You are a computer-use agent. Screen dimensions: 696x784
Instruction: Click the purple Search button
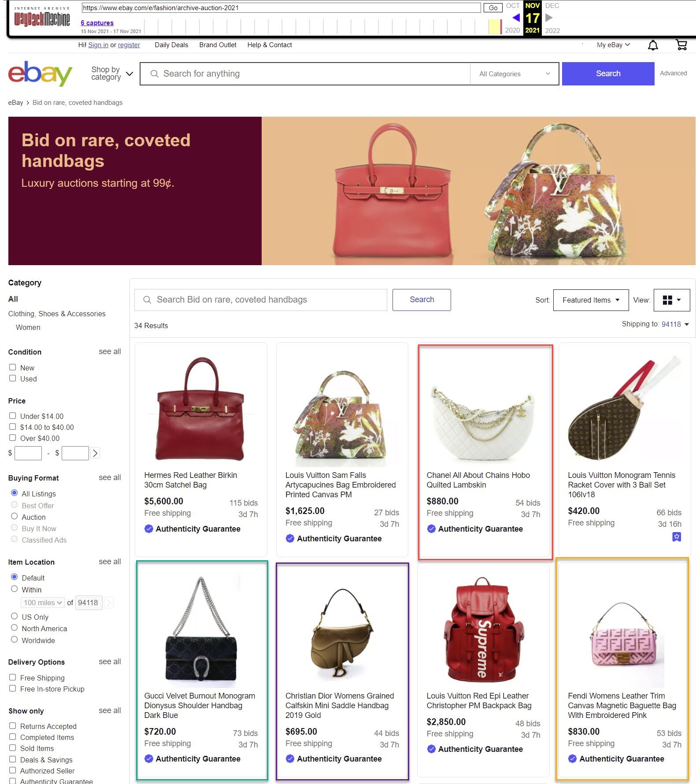point(608,74)
